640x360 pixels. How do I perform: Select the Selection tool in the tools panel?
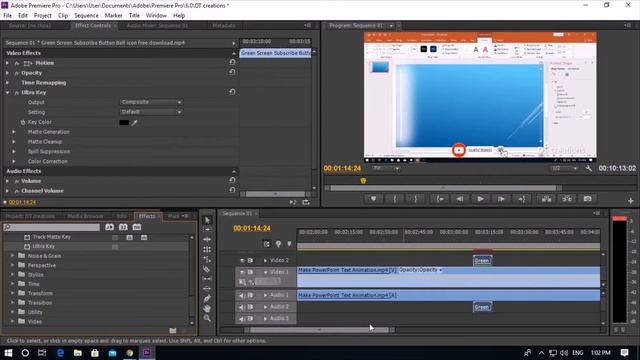[x=207, y=220]
